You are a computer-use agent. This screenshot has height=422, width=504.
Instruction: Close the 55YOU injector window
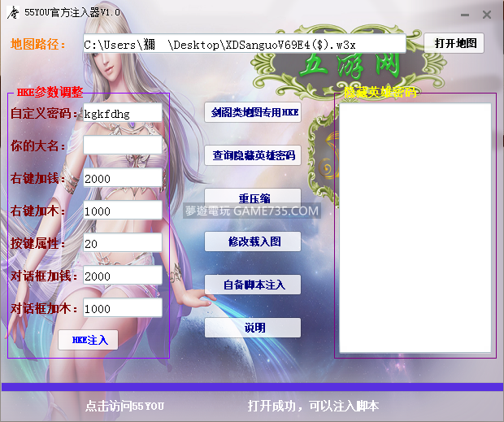[x=487, y=15]
